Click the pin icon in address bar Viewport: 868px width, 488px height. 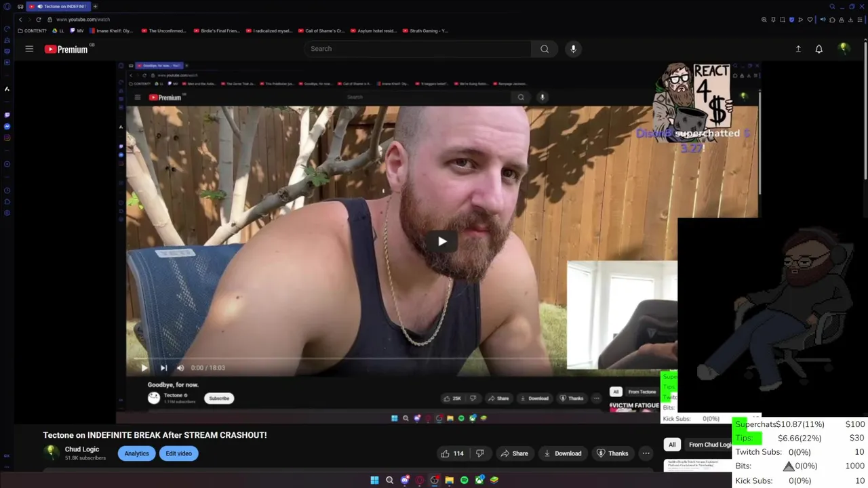[774, 20]
